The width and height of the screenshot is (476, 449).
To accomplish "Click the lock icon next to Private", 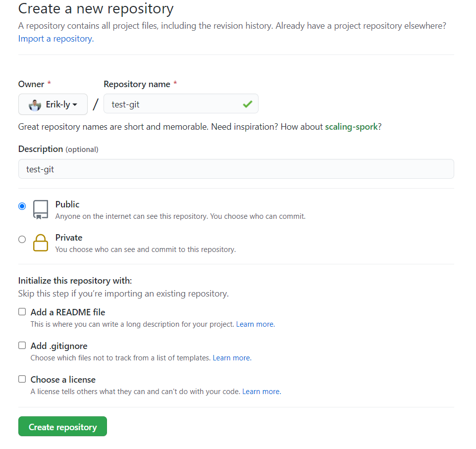I will point(40,243).
